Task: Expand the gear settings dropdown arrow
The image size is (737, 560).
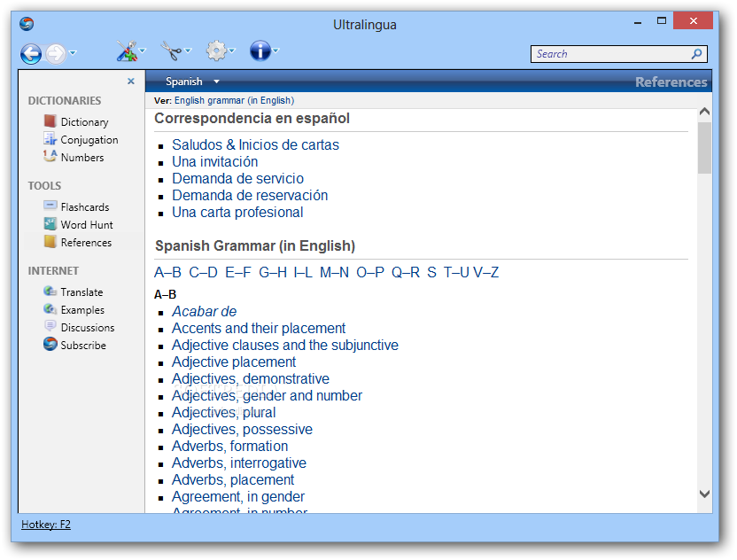Action: [x=232, y=51]
